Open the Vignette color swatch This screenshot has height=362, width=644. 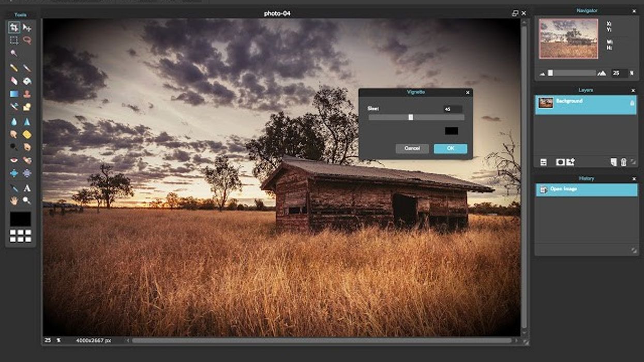coord(451,131)
